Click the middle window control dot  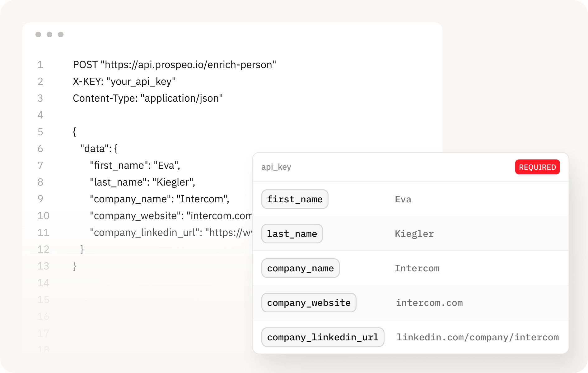pyautogui.click(x=49, y=35)
